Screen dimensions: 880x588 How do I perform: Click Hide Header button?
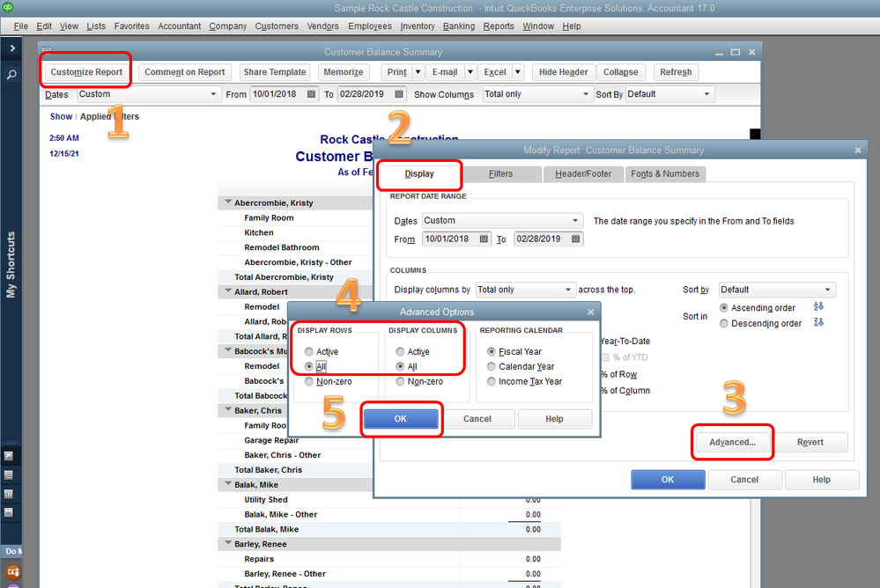564,72
